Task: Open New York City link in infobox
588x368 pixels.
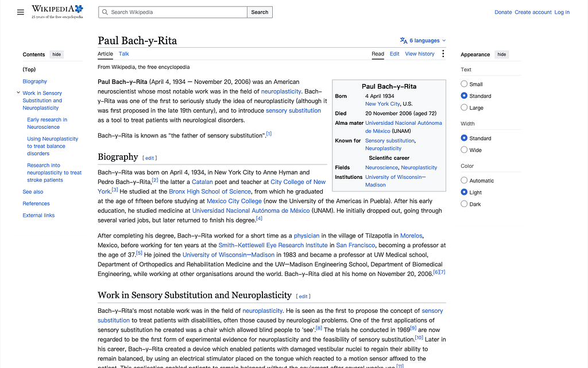Action: click(x=382, y=103)
